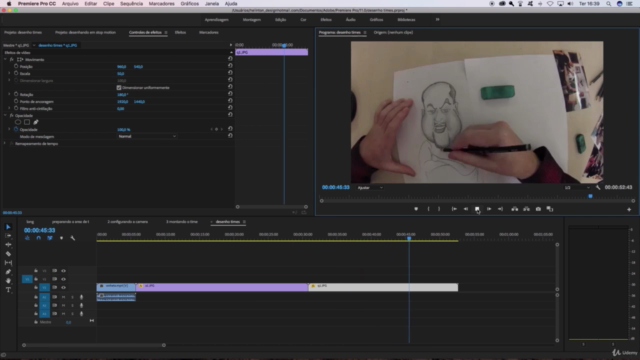Open the Marcadores menu
Screen dimensions: 640x360
point(161,4)
